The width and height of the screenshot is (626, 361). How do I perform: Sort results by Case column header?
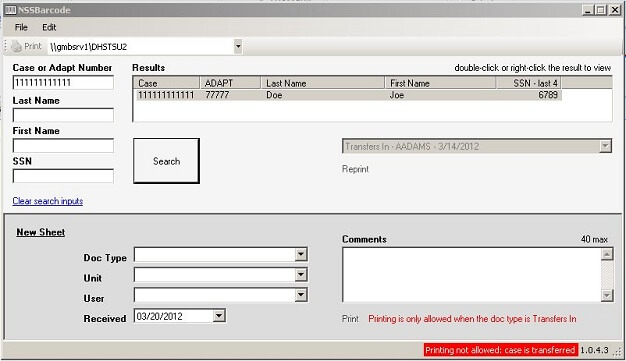click(x=166, y=83)
